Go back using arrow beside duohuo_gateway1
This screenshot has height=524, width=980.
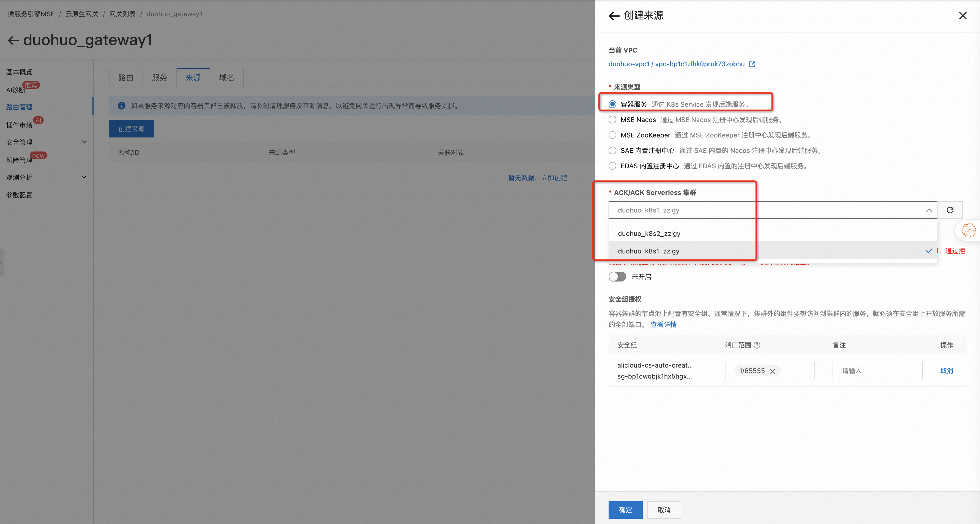click(x=13, y=40)
